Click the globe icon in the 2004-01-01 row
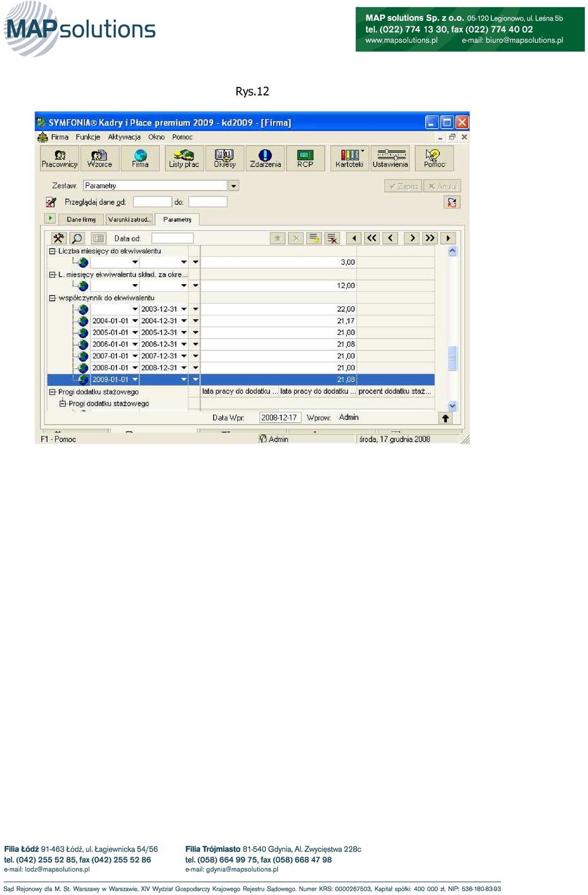Image resolution: width=588 pixels, height=895 pixels. [x=83, y=321]
